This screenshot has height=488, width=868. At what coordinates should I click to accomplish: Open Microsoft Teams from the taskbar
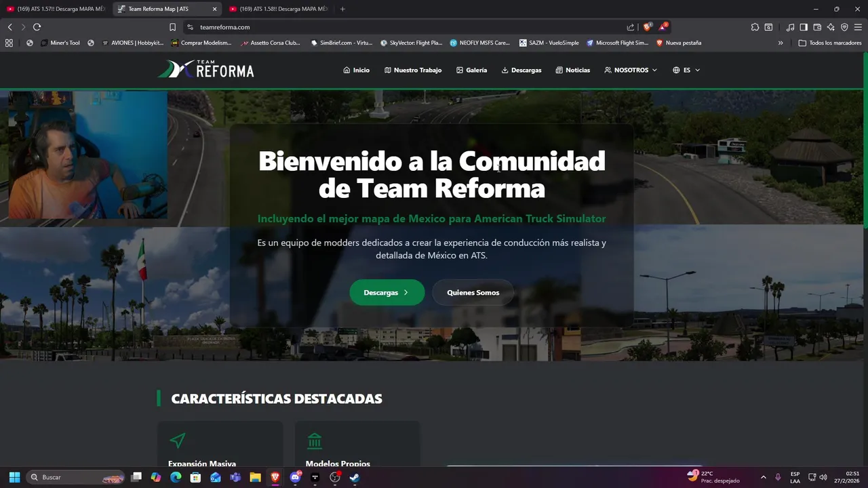tap(235, 477)
